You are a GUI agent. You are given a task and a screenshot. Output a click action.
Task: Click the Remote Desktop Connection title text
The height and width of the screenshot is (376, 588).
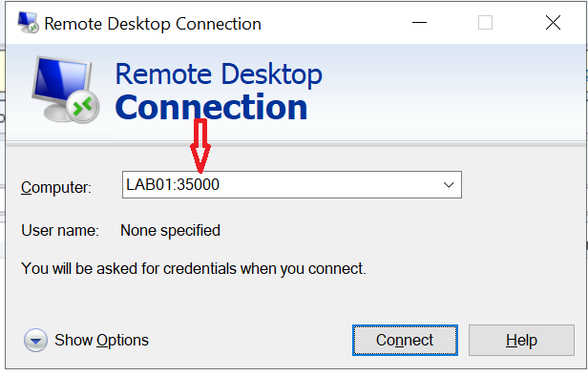[153, 24]
